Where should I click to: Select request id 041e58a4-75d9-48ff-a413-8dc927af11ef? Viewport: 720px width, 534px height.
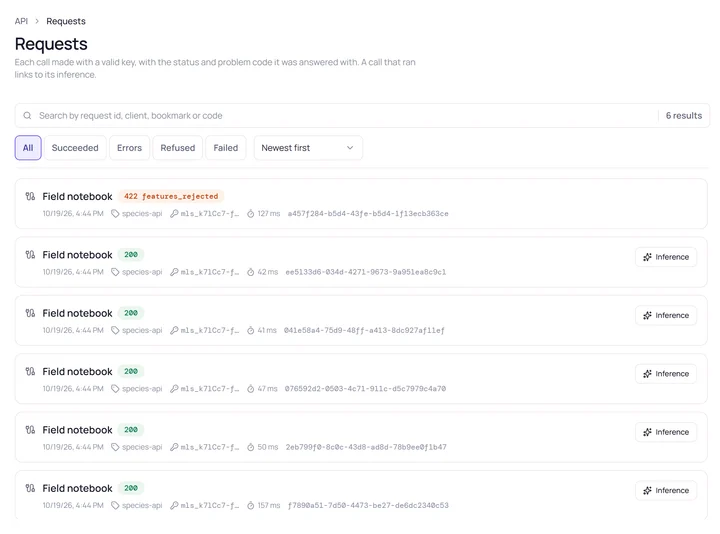click(x=364, y=330)
